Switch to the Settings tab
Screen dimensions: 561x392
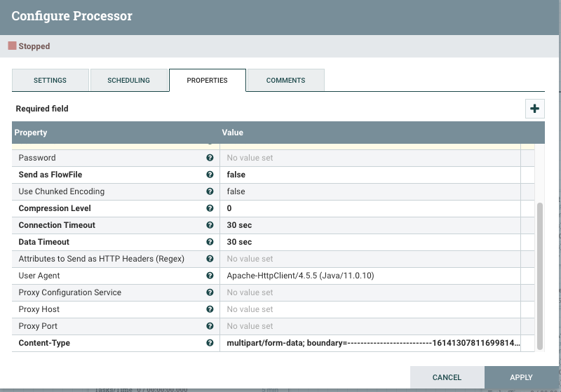click(50, 81)
